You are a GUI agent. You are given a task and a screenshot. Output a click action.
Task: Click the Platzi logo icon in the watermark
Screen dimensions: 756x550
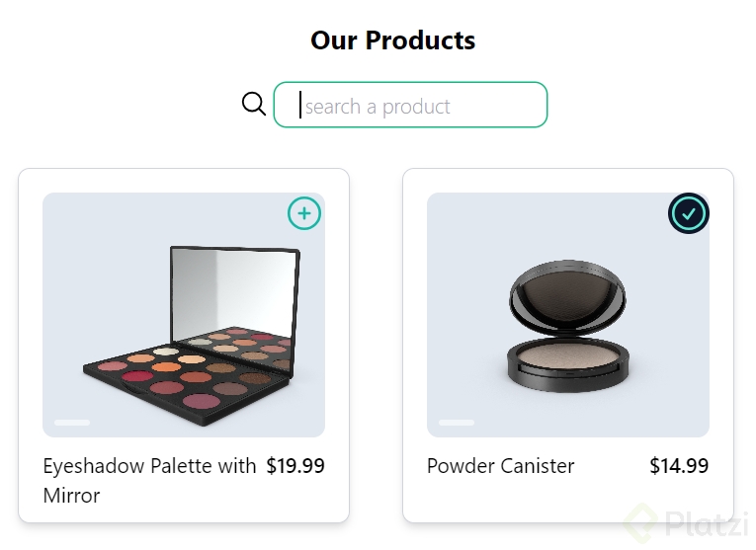[642, 520]
